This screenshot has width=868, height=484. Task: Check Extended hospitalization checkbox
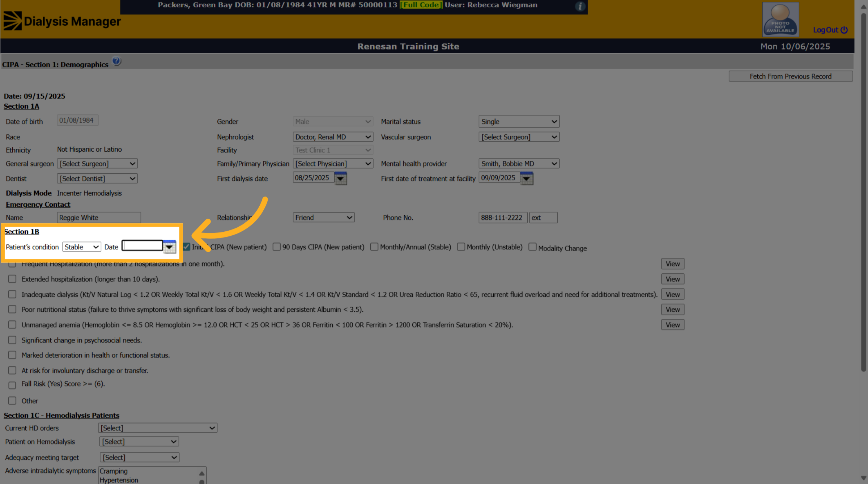tap(12, 279)
